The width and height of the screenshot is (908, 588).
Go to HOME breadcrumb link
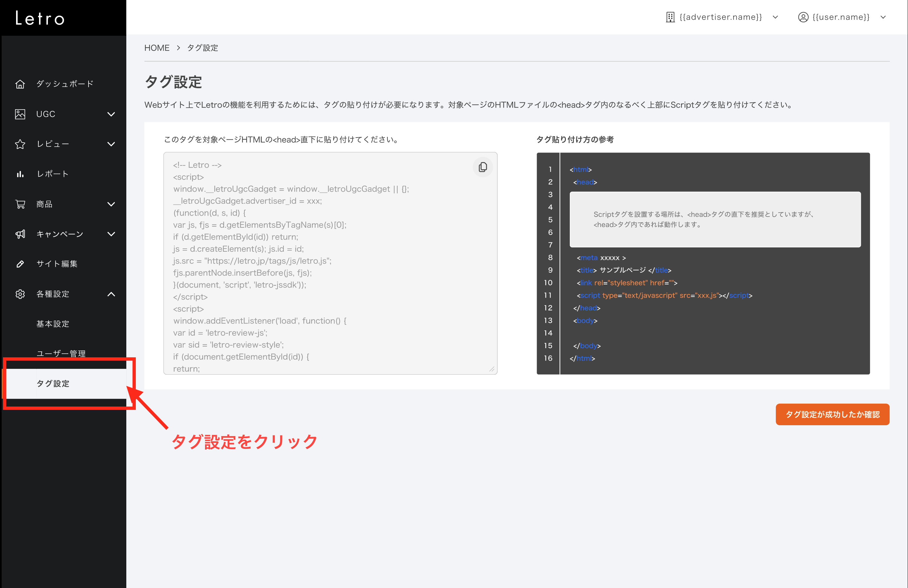tap(157, 48)
